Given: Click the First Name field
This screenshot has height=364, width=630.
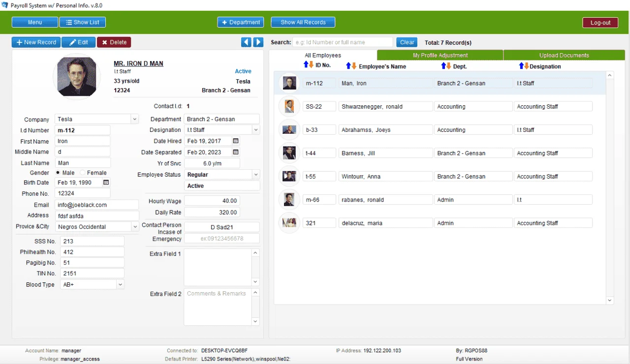Looking at the screenshot, I should point(83,141).
